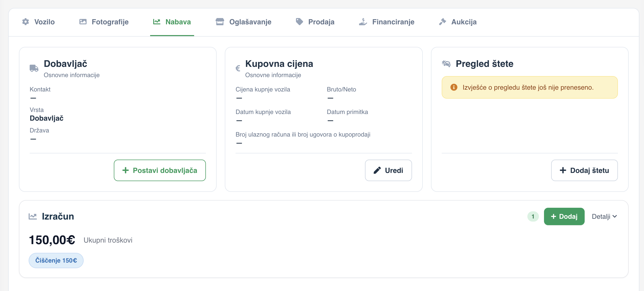Click the Broj ulaznog računa label
The height and width of the screenshot is (291, 644).
point(303,134)
